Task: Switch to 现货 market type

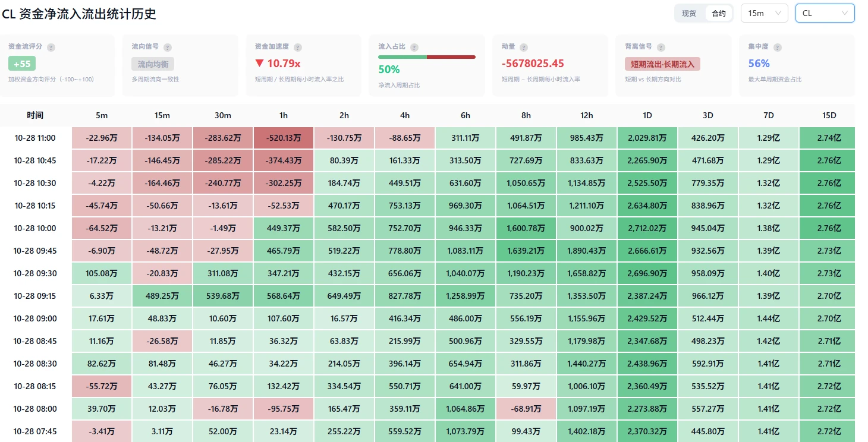Action: coord(689,13)
